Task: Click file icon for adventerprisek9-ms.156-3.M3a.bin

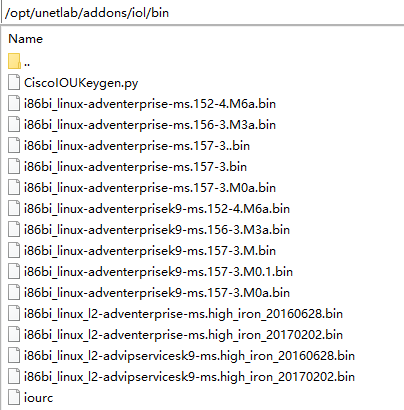Action: pos(14,229)
